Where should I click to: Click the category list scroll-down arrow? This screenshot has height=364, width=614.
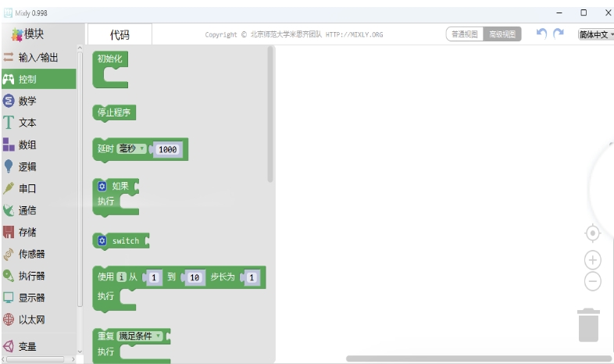pyautogui.click(x=80, y=352)
